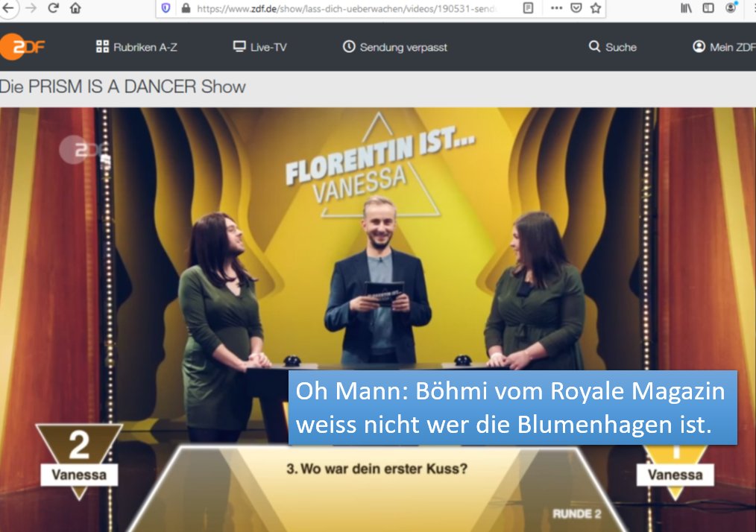Reload the current ZDF page

(53, 8)
